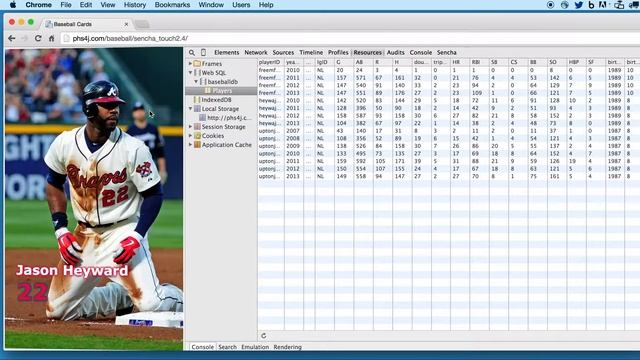Viewport: 640px width, 360px height.
Task: Click the HR column header
Action: point(460,62)
